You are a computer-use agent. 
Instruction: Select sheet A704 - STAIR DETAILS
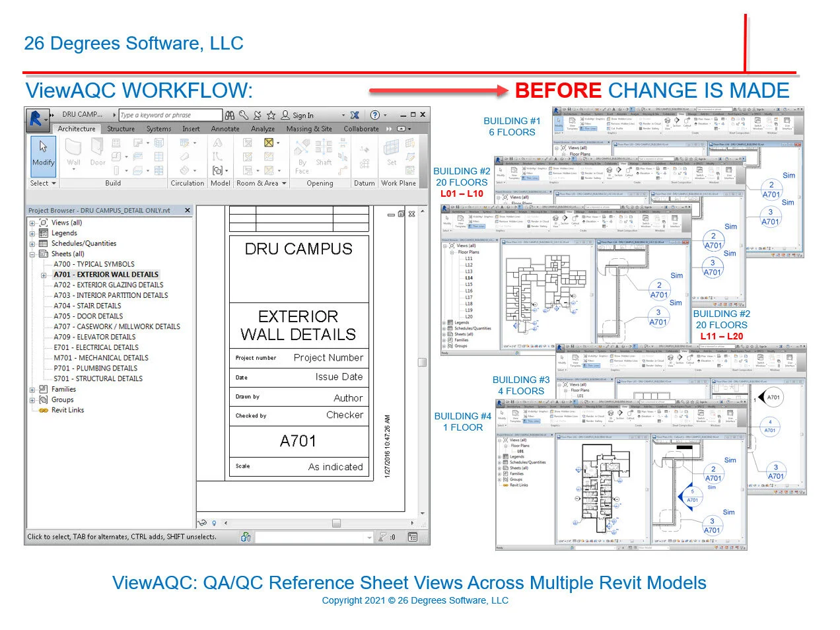(x=87, y=306)
